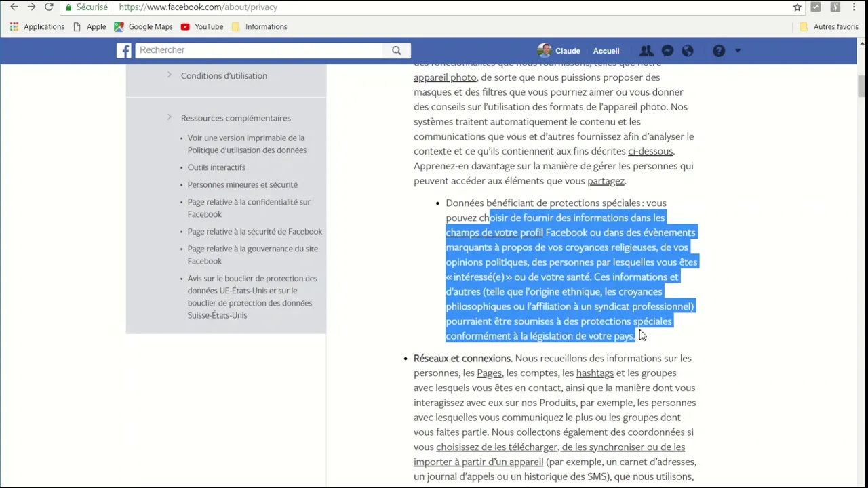The width and height of the screenshot is (868, 488).
Task: Click the page vertical scrollbar thumb
Action: click(862, 87)
